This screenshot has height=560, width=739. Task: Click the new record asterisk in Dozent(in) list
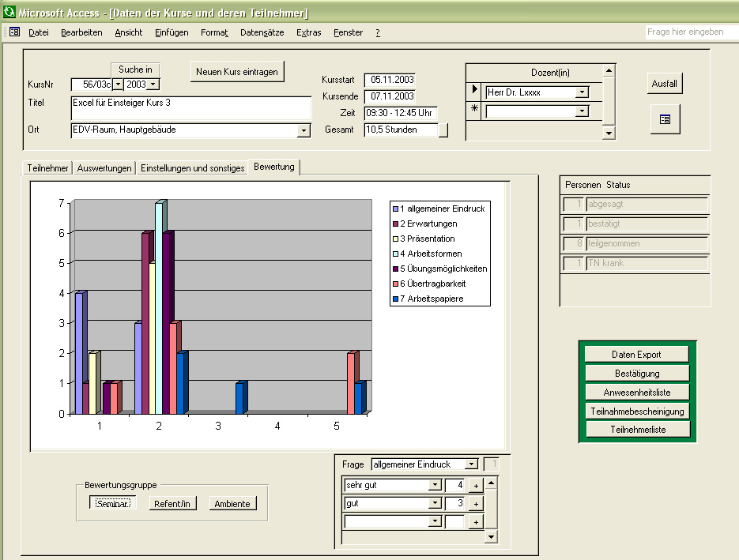474,109
